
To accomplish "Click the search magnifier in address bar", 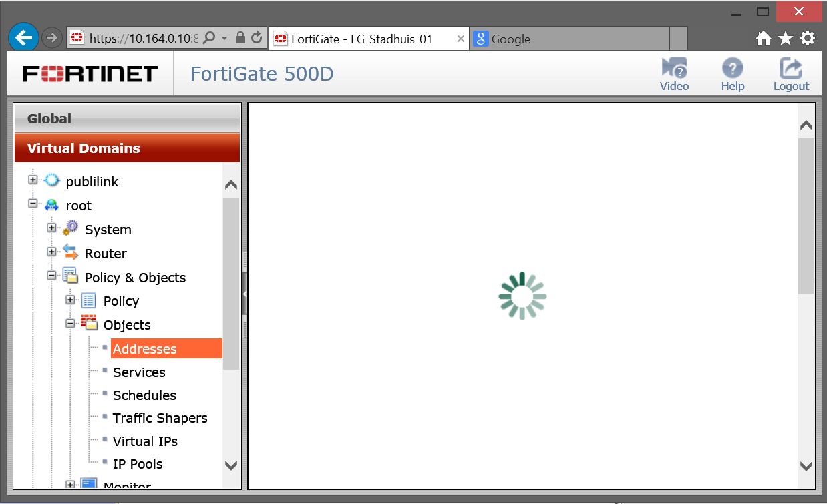I will [208, 38].
